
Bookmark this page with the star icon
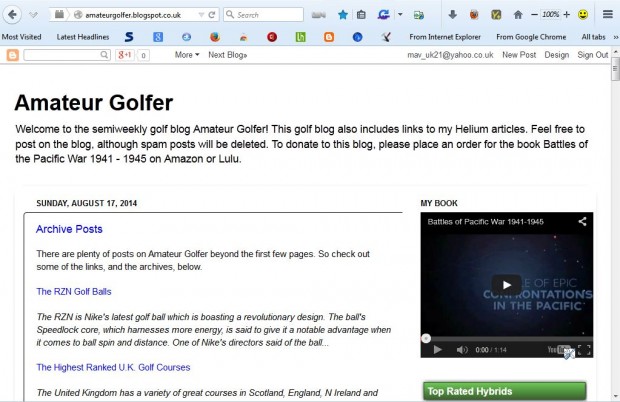343,15
